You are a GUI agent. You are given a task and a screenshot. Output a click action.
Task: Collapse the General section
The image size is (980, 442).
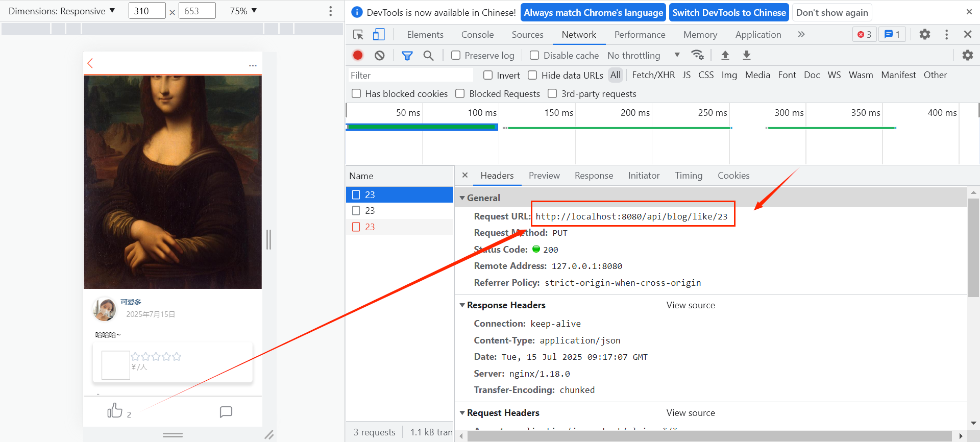[x=462, y=198]
